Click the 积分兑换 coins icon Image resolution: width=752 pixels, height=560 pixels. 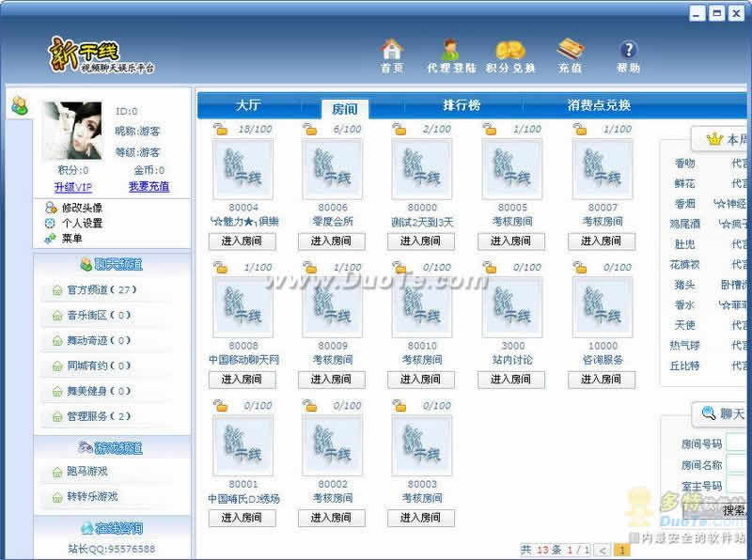(x=510, y=50)
